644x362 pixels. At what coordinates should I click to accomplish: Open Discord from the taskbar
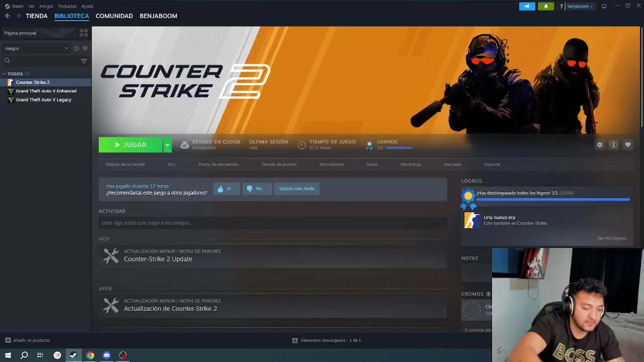(107, 355)
